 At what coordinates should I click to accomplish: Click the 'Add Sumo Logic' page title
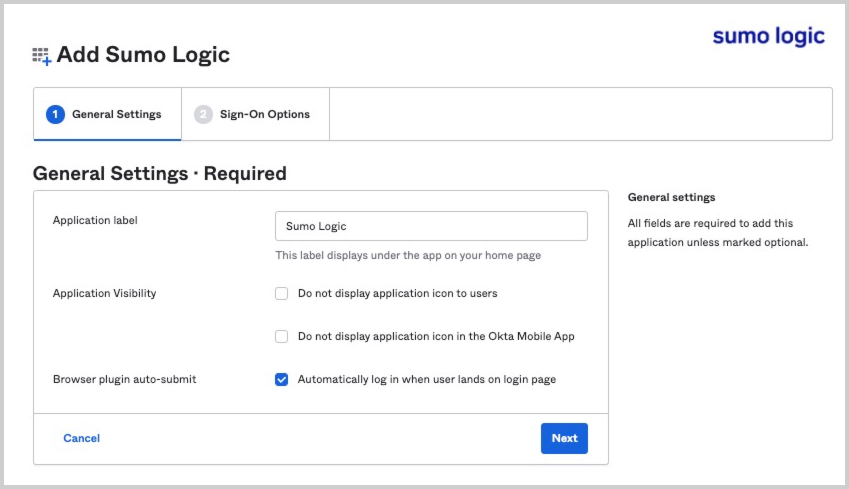click(143, 55)
